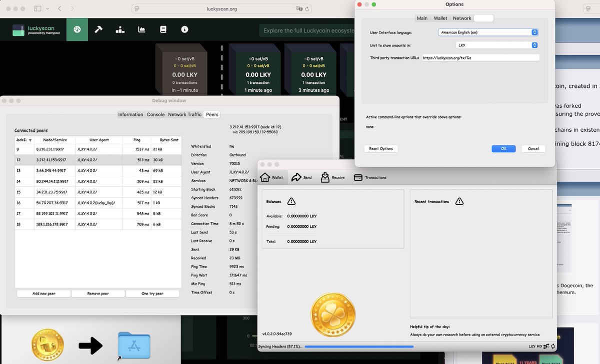This screenshot has height=364, width=600.
Task: Open the documentation book icon in luckyscan
Action: (x=163, y=29)
